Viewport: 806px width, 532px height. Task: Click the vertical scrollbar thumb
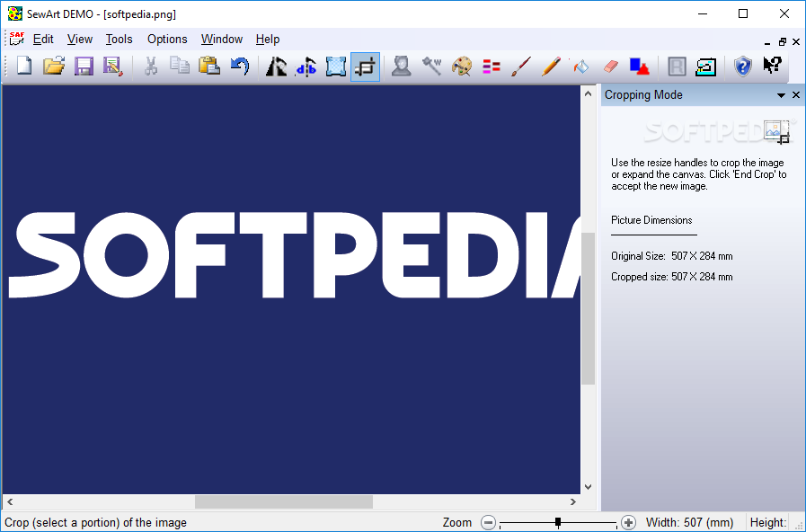(588, 308)
